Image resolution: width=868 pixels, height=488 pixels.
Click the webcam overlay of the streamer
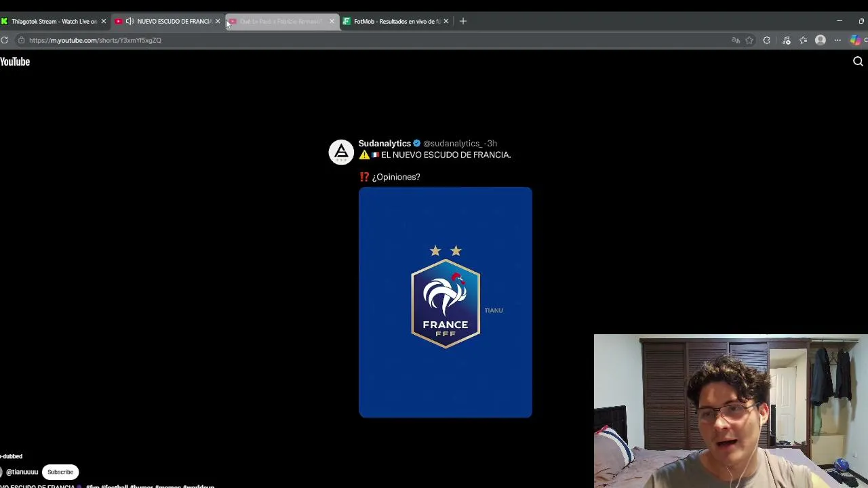(x=731, y=411)
